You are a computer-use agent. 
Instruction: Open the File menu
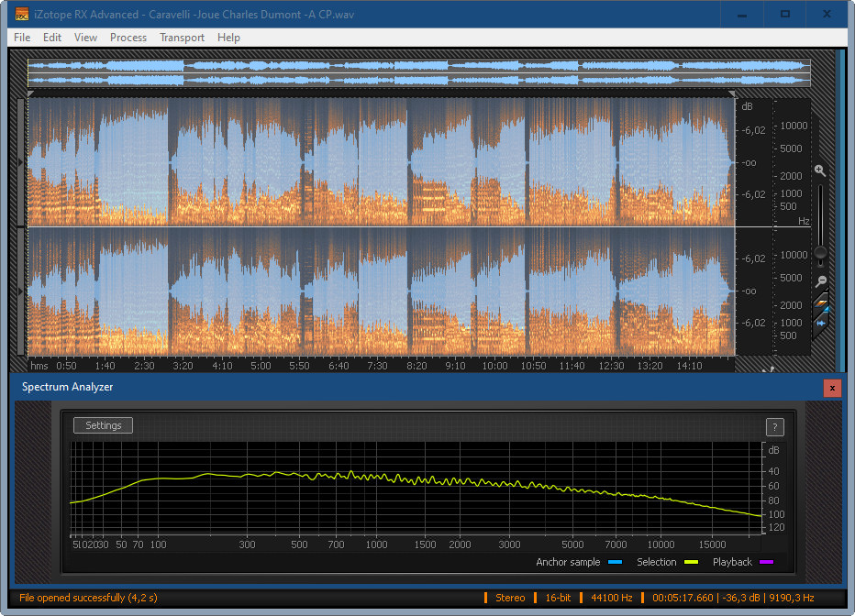coord(22,38)
